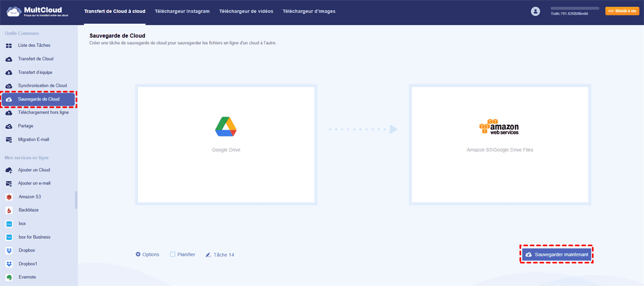Click the Dropbox1 label in services
This screenshot has height=286, width=644.
[29, 264]
